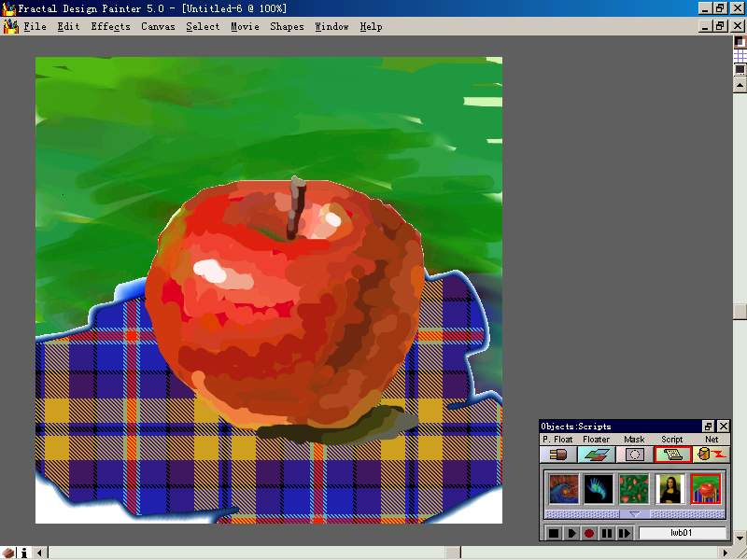Minimize the document window
The width and height of the screenshot is (747, 560).
pos(706,26)
